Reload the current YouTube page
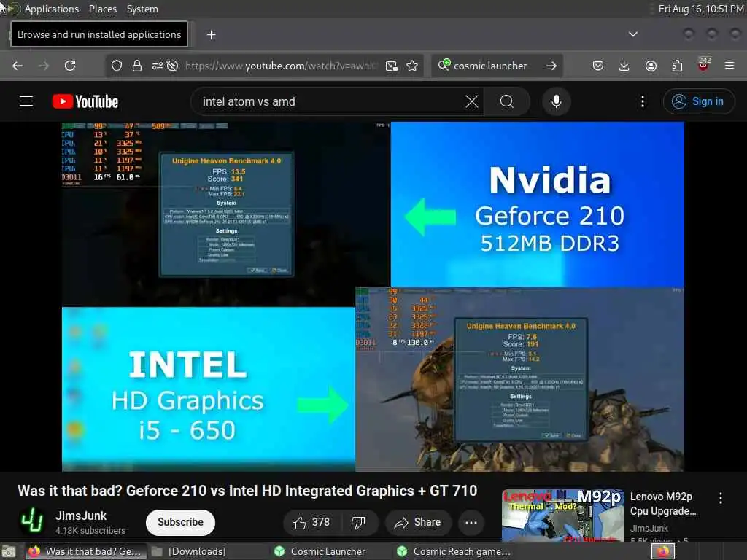 coord(70,66)
